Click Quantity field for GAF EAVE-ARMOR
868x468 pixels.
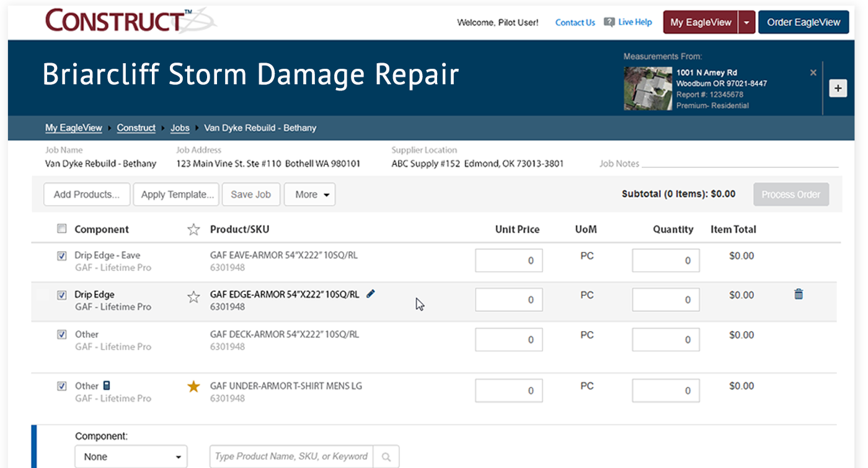tap(666, 260)
